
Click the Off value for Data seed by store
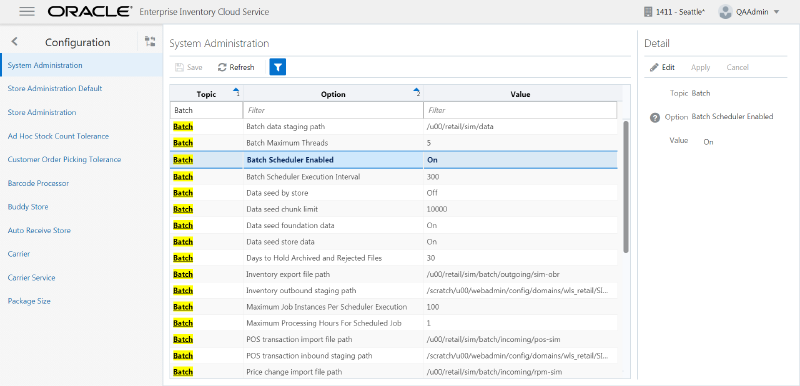coord(432,193)
